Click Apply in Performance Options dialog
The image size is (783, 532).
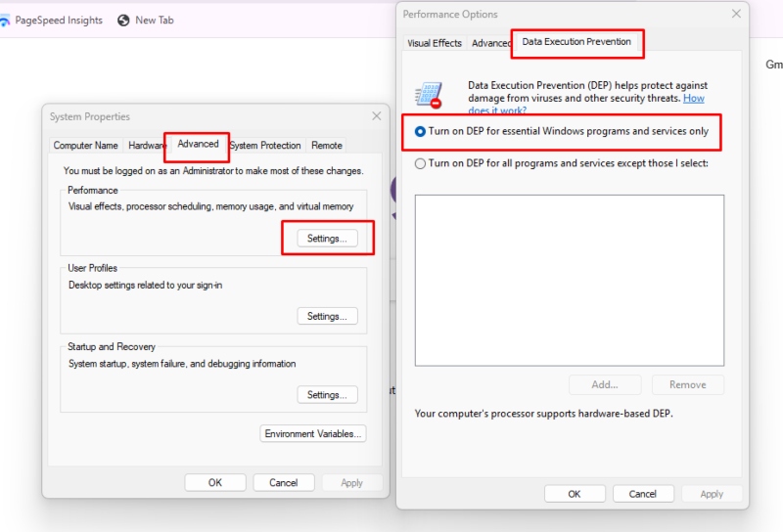(x=712, y=494)
